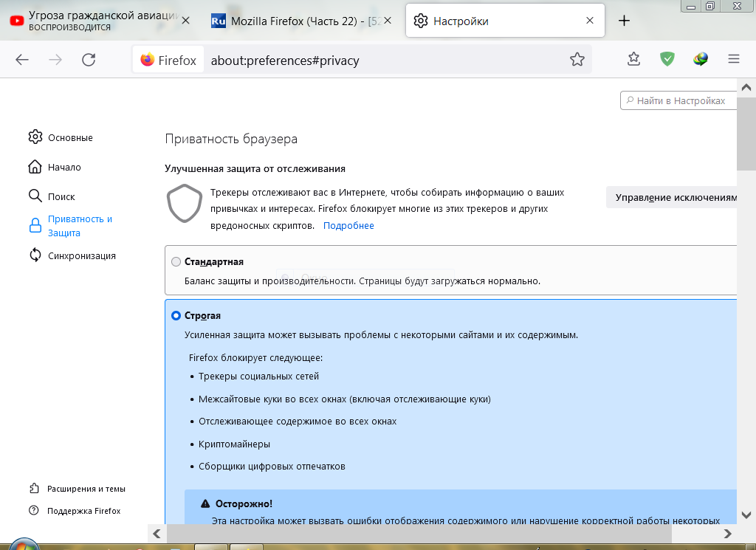Click the sync arrows icon beside Синхронизация

[x=35, y=255]
